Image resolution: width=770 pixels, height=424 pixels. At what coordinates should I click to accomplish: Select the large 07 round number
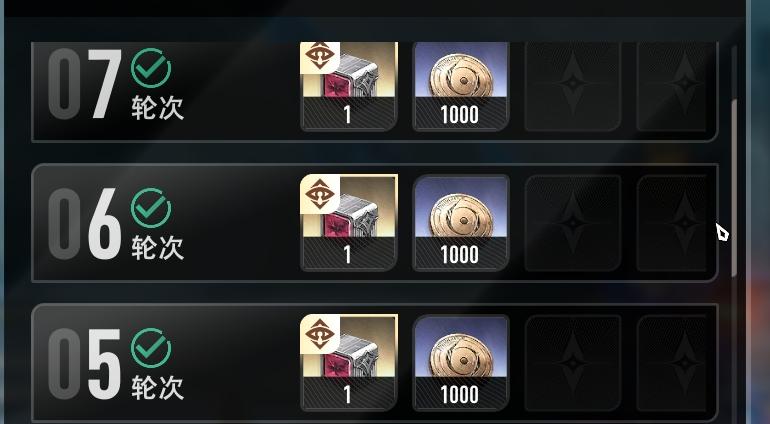pyautogui.click(x=84, y=84)
